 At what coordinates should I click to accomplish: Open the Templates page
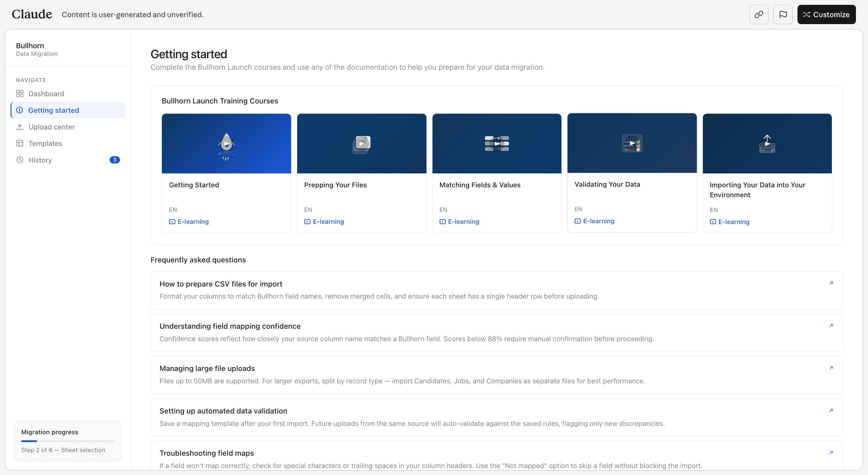[68, 143]
